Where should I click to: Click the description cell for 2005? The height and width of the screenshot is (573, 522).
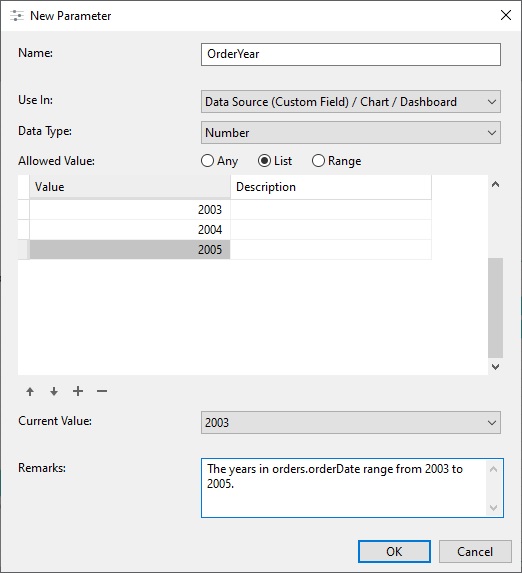click(x=331, y=250)
